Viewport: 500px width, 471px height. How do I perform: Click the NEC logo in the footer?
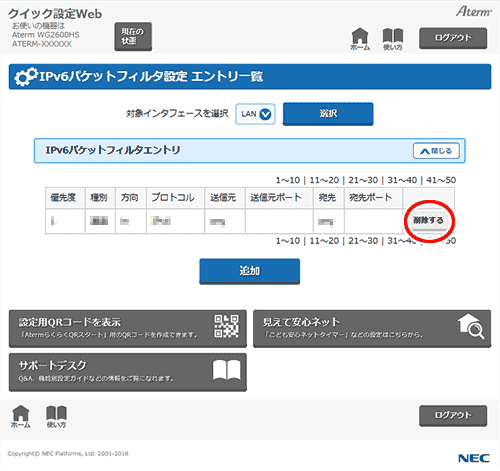pos(474,458)
